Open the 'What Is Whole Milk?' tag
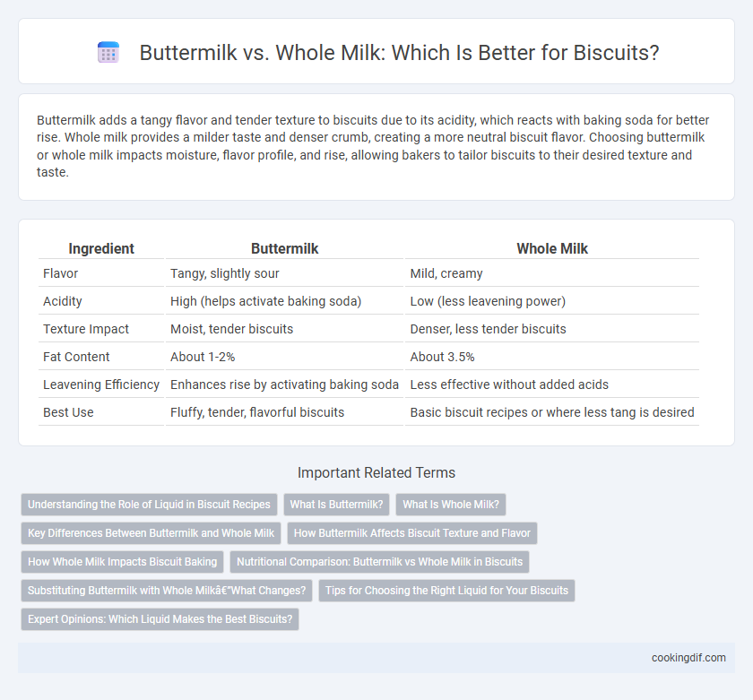This screenshot has height=700, width=753. [x=451, y=505]
